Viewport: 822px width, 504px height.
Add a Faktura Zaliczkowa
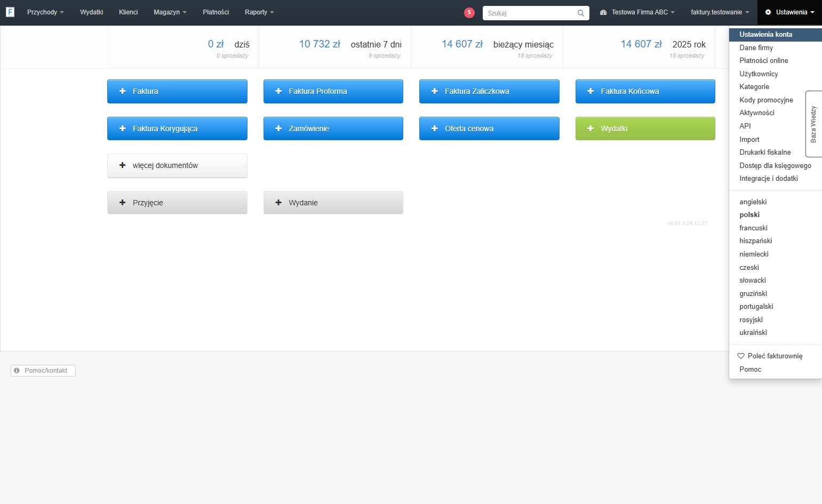coord(489,91)
